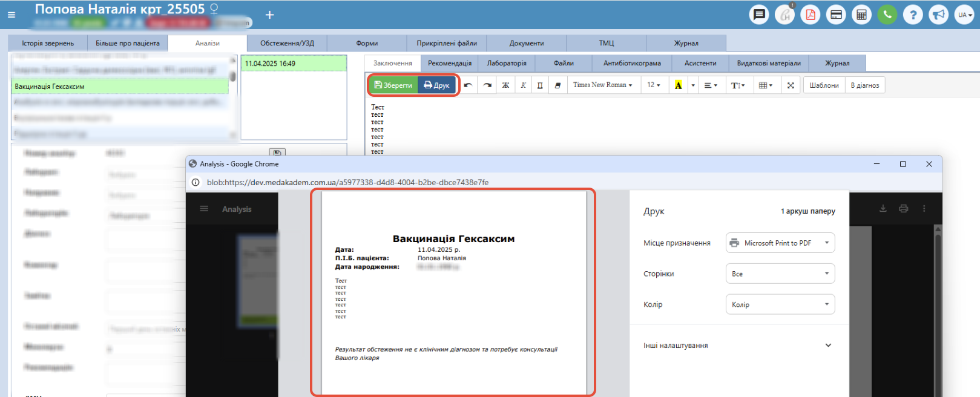Open the top Форми tab
980x397 pixels.
point(367,43)
